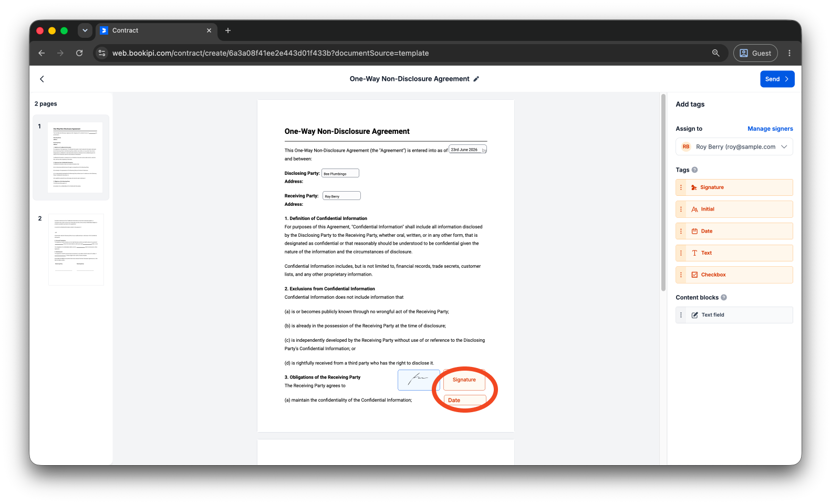Expand the tab search dropdown
Screen dimensions: 831x504
(x=85, y=30)
